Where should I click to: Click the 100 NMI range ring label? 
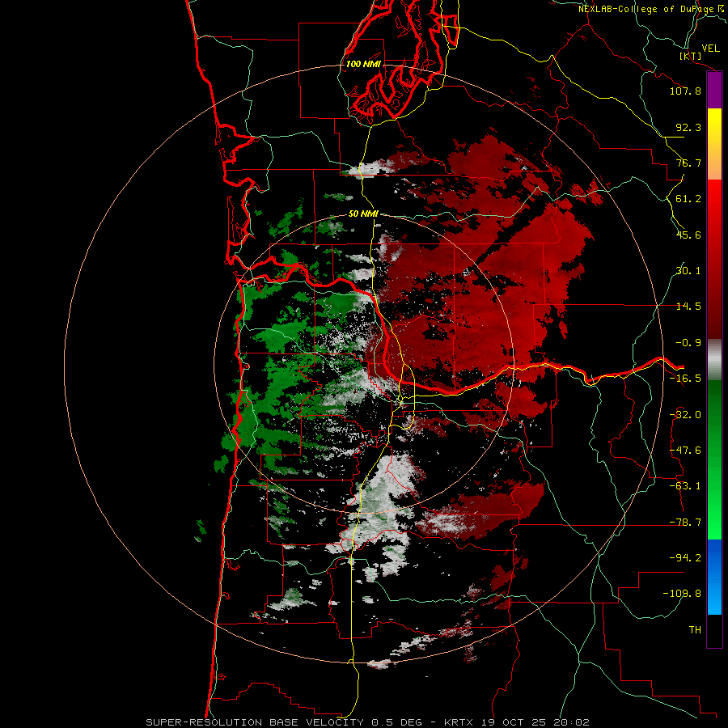tap(363, 64)
